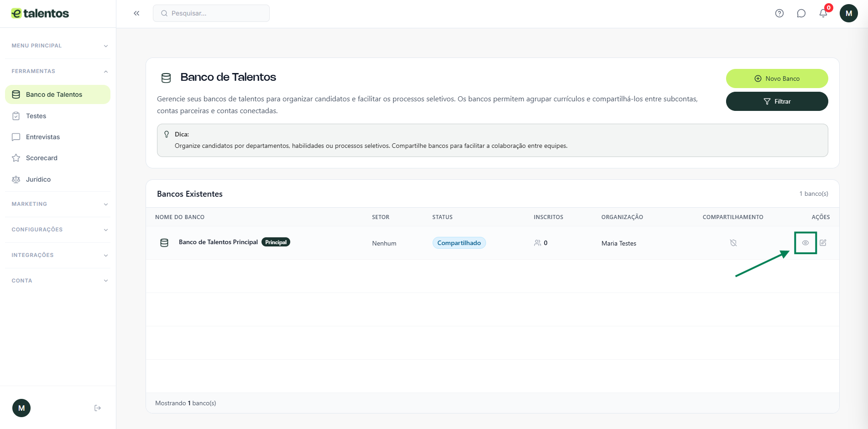868x429 pixels.
Task: Open Scorecard from the sidebar
Action: [42, 158]
